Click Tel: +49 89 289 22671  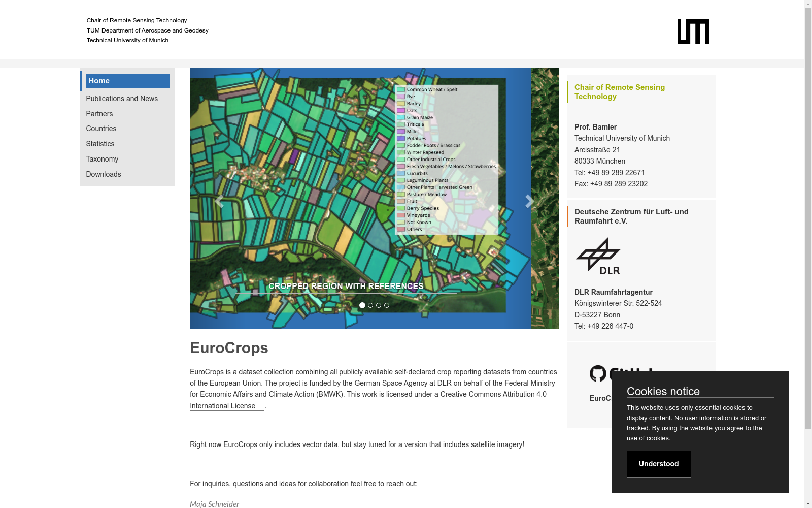click(610, 173)
